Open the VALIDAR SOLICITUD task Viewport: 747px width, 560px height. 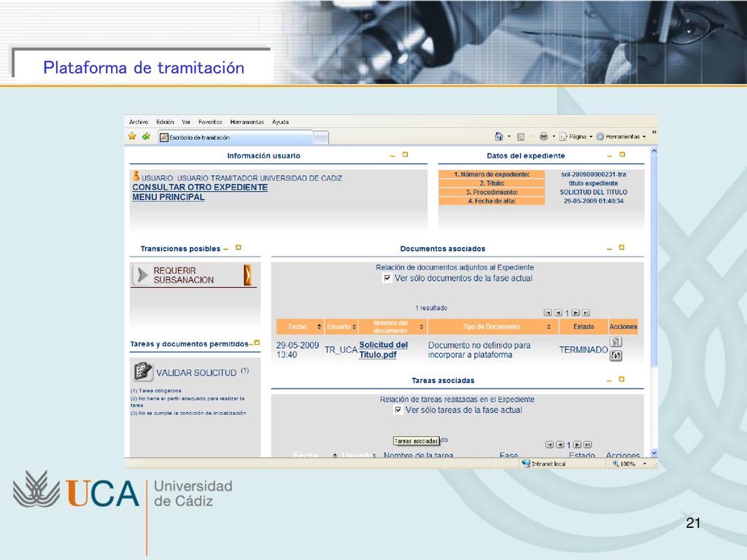196,373
